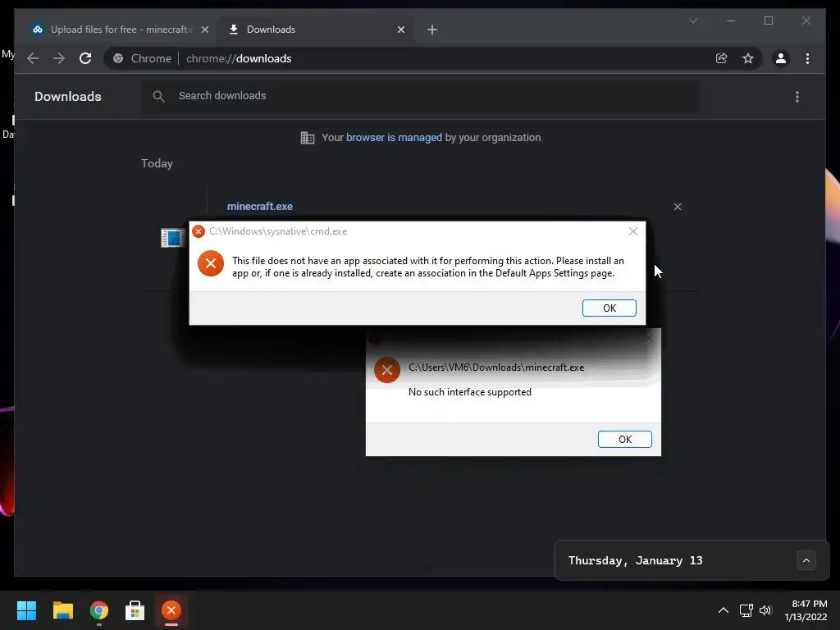
Task: Click the magnifier icon in Search downloads
Action: [x=158, y=96]
